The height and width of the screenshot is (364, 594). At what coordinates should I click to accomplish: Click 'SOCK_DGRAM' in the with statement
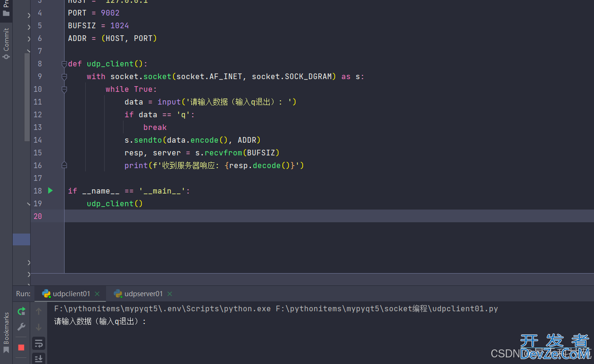click(x=308, y=76)
